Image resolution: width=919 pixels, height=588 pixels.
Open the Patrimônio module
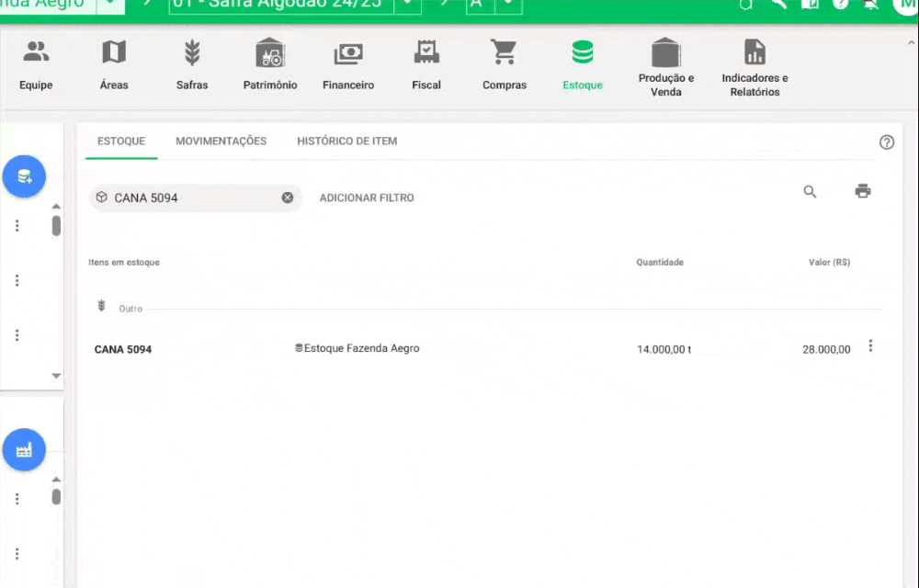pyautogui.click(x=270, y=64)
